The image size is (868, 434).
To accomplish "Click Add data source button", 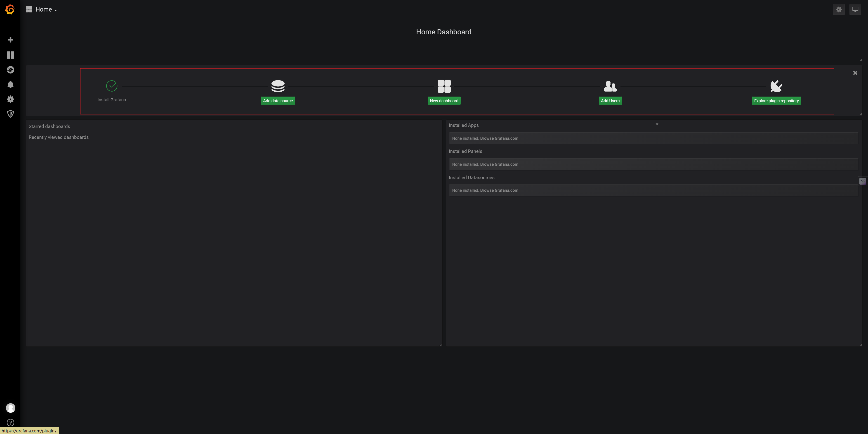I will point(278,100).
